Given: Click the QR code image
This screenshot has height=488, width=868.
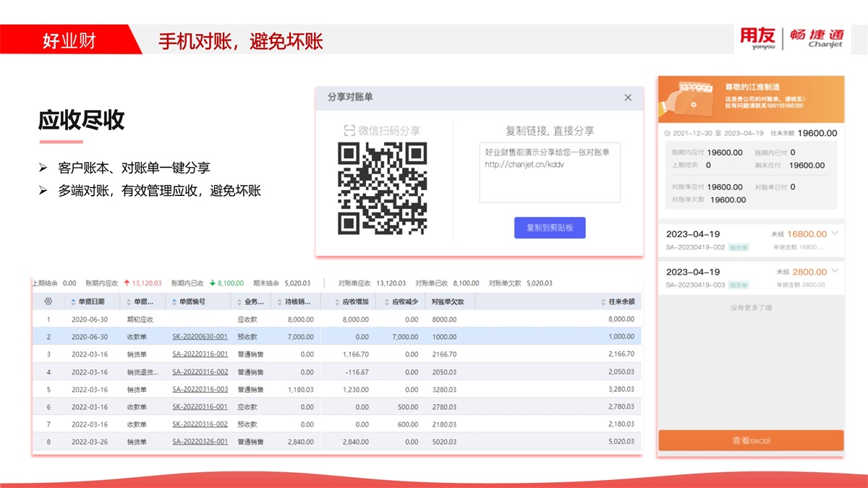Looking at the screenshot, I should coord(383,187).
